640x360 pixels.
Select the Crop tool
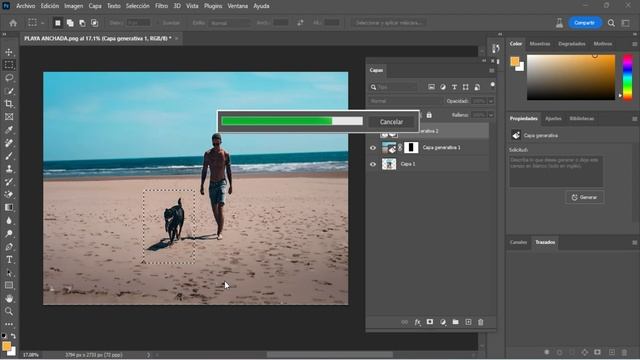point(9,104)
